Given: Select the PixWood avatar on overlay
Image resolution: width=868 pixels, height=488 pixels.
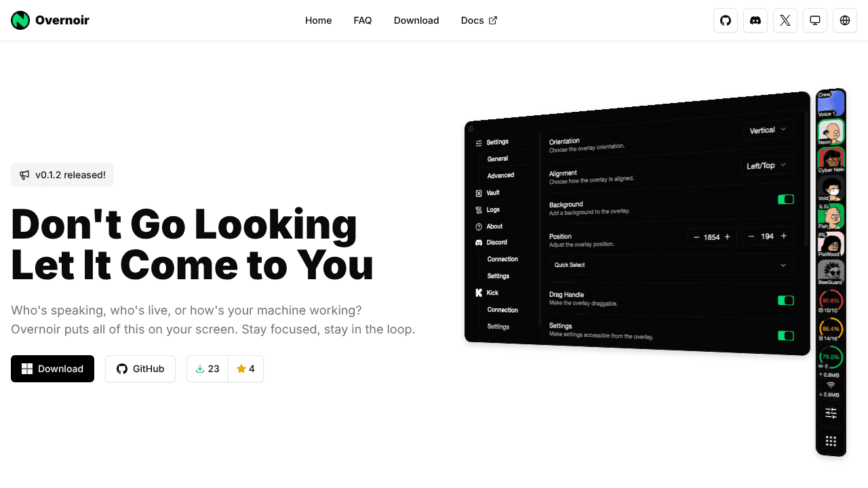Looking at the screenshot, I should pos(831,245).
